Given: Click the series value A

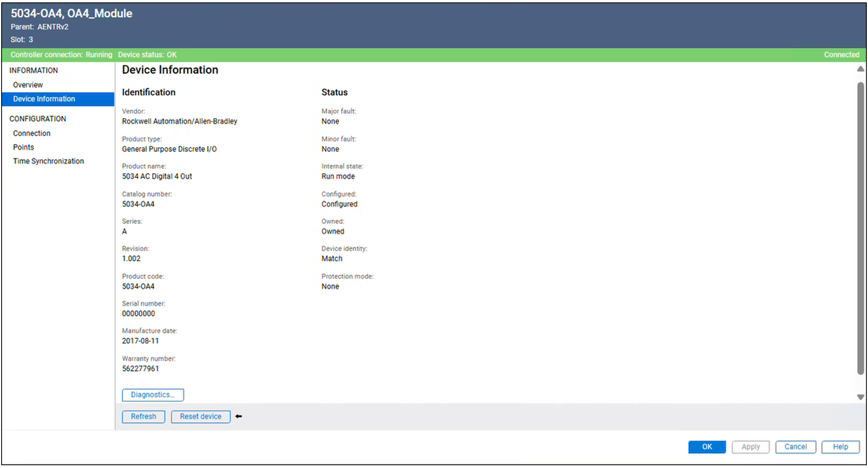Looking at the screenshot, I should [124, 231].
